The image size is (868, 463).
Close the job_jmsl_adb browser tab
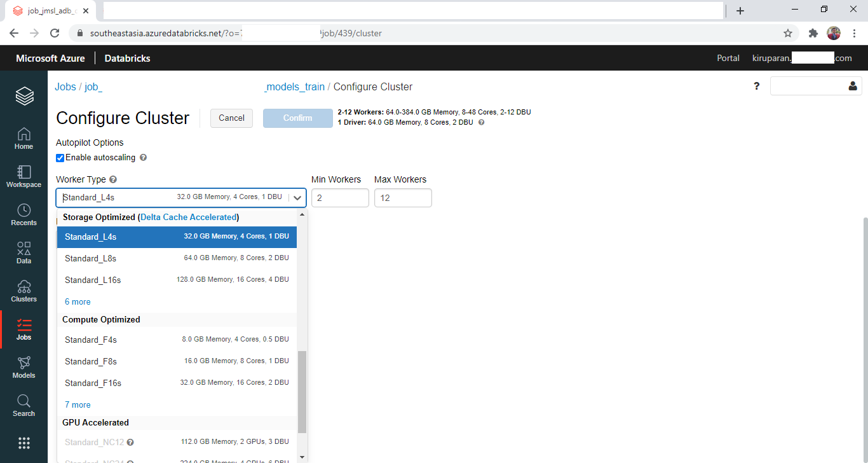pos(86,11)
